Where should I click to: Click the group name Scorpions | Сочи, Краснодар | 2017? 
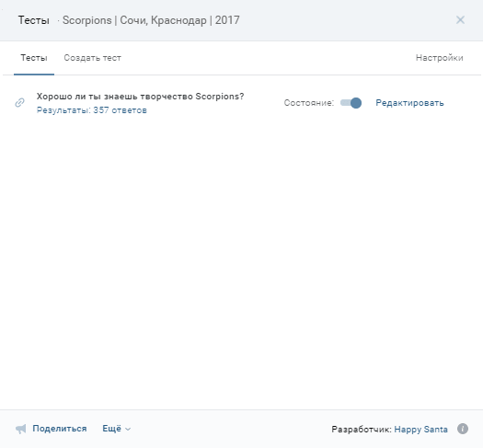[151, 20]
